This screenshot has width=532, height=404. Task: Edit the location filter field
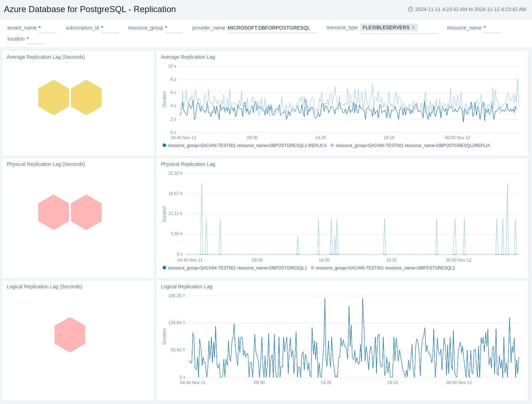[x=36, y=39]
